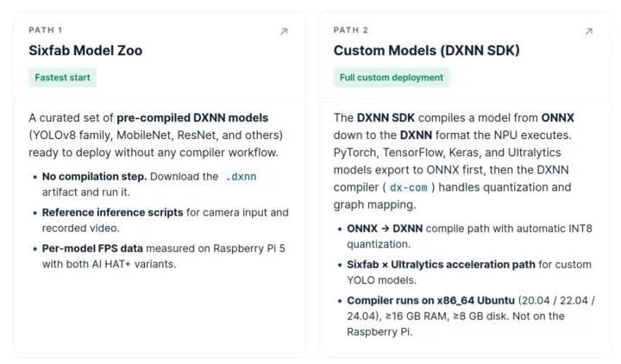The height and width of the screenshot is (364, 621).
Task: Click the text "PyTorch, TensorFlow, Keras, and Ultralytics"
Action: pyautogui.click(x=447, y=153)
